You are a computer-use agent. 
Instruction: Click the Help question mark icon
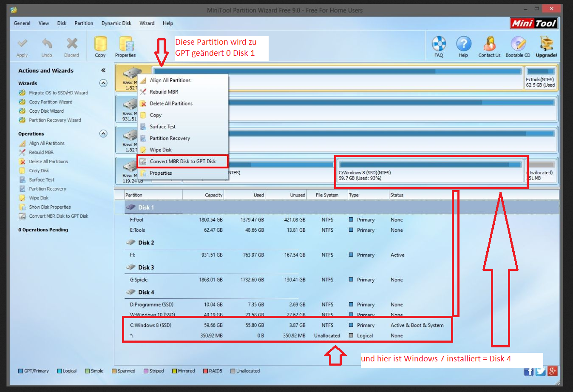point(463,43)
